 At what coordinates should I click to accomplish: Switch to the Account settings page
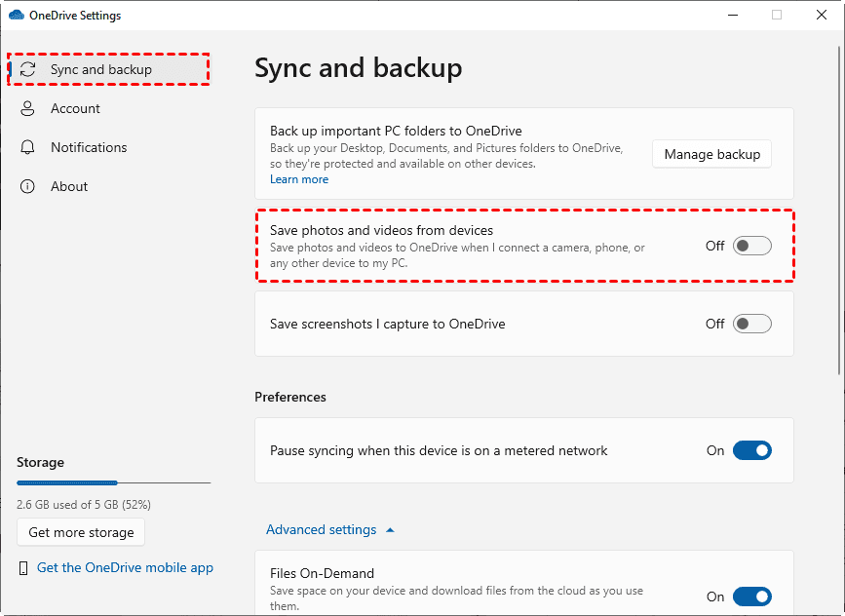[74, 108]
